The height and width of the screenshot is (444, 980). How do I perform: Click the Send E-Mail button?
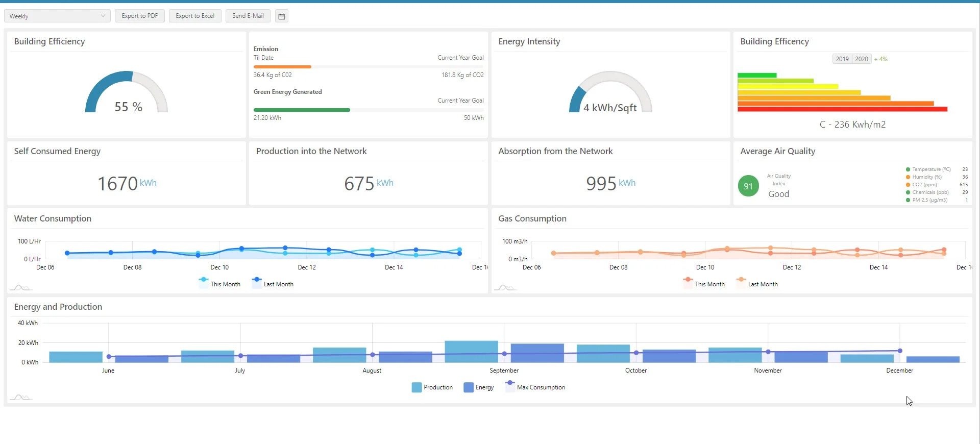(x=248, y=16)
